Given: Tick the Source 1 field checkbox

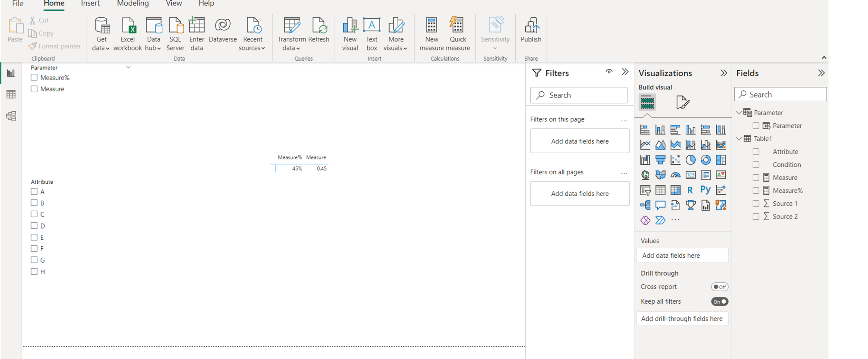Looking at the screenshot, I should (756, 204).
